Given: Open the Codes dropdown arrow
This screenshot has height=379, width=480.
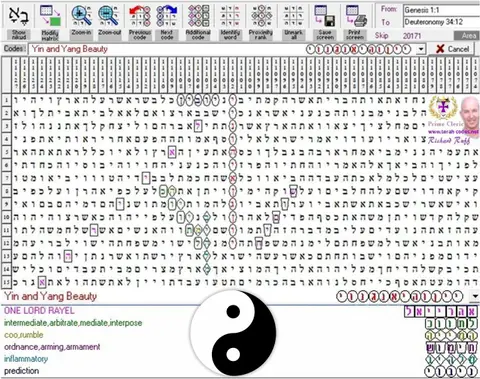Looking at the screenshot, I should coord(421,49).
